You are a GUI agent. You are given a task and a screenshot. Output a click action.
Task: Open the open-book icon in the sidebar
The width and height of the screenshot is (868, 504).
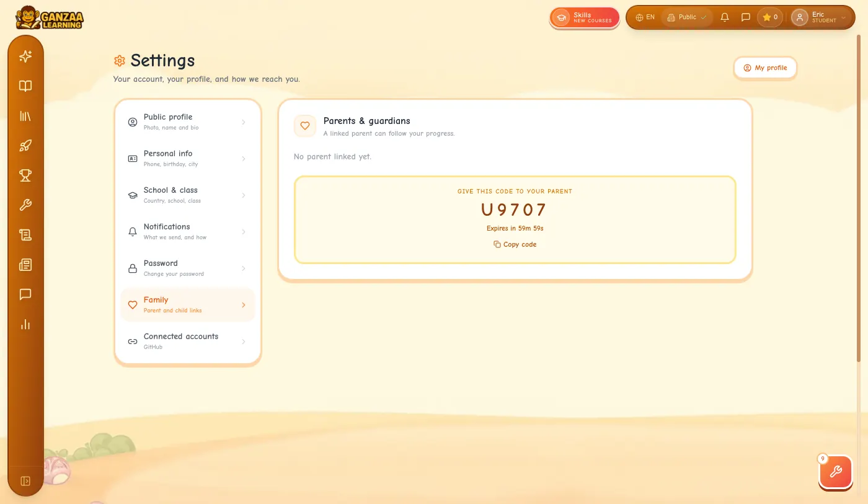25,86
